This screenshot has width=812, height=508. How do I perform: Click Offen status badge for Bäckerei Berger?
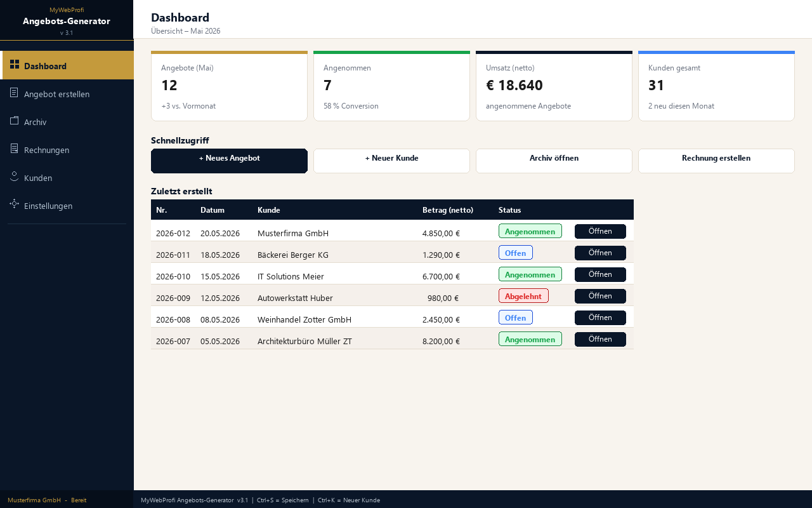[x=516, y=253]
